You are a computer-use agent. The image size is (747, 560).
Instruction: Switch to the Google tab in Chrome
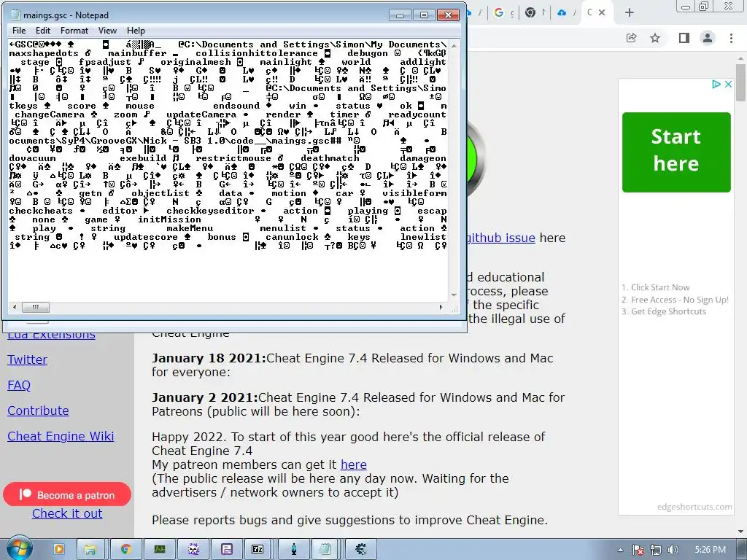(504, 12)
